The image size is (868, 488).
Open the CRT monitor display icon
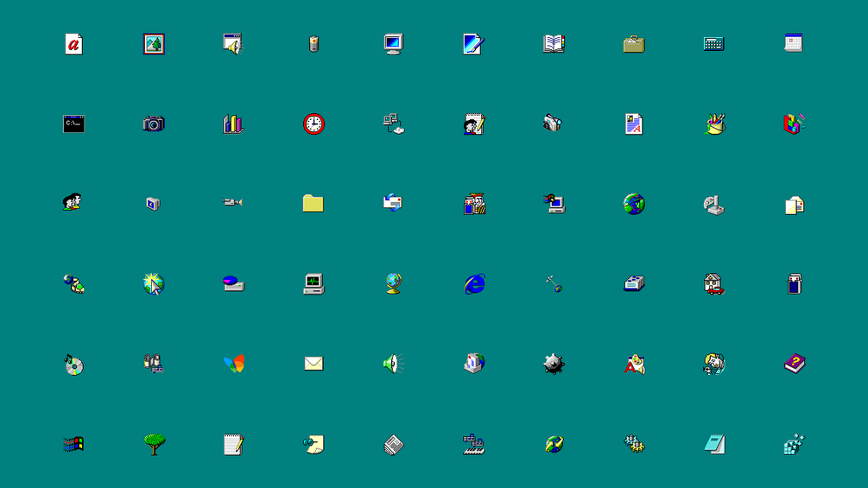click(394, 44)
